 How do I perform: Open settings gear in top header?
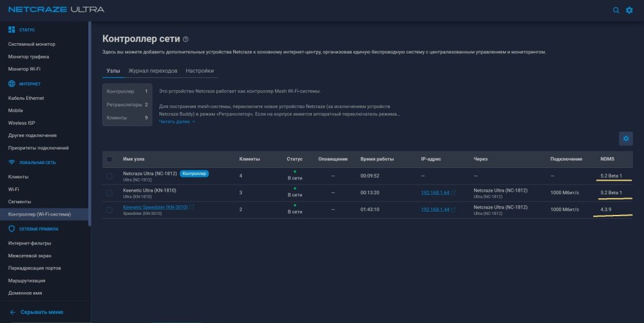pos(629,10)
